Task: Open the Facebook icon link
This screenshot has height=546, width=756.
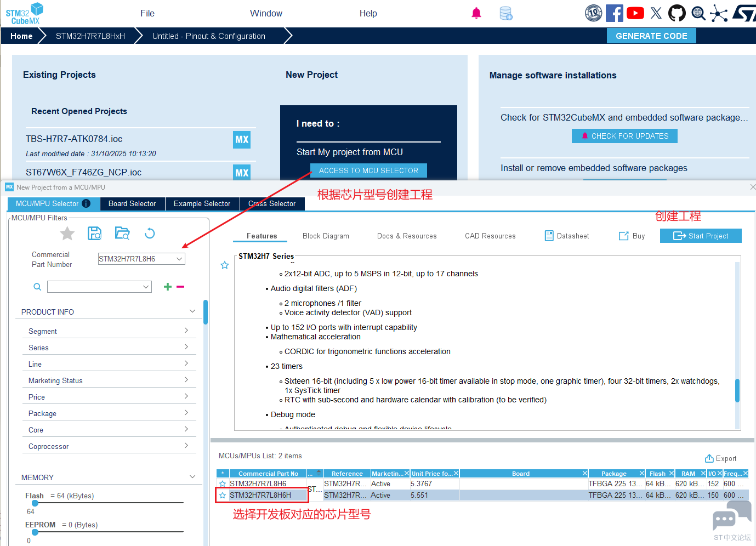Action: pos(615,13)
